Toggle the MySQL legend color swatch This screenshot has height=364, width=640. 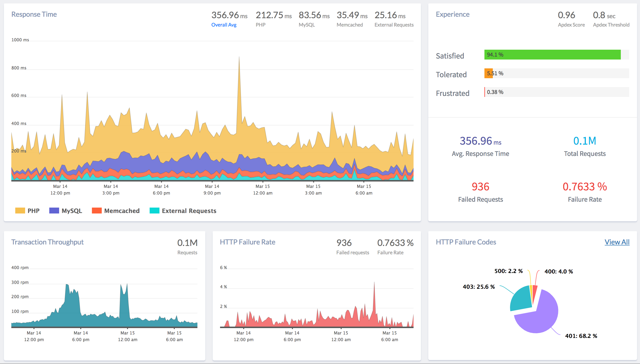tap(54, 211)
